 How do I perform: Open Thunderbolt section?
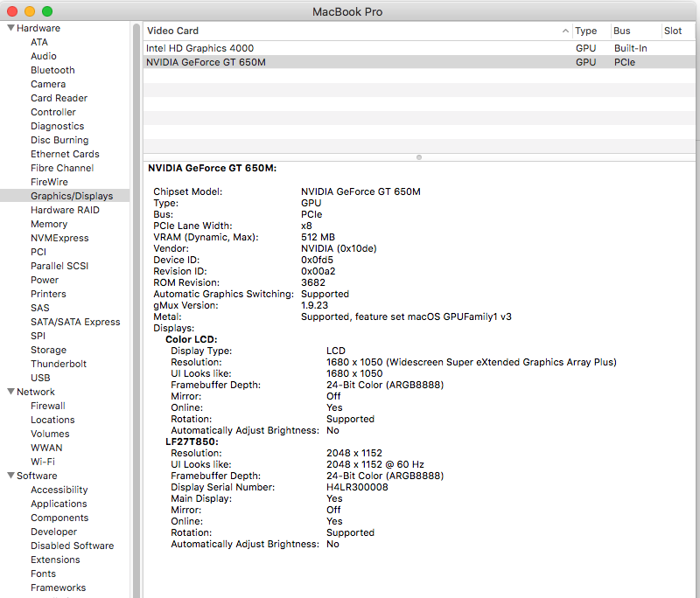click(59, 364)
